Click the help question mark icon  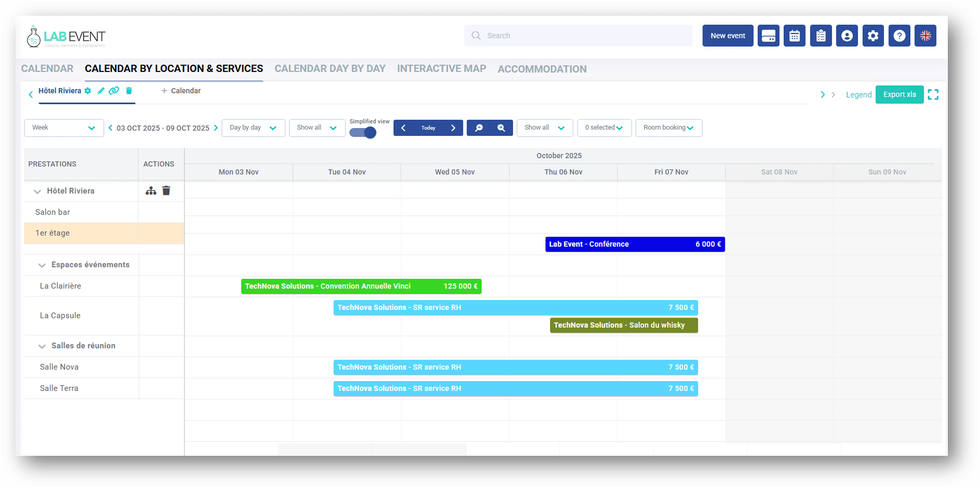[x=899, y=36]
